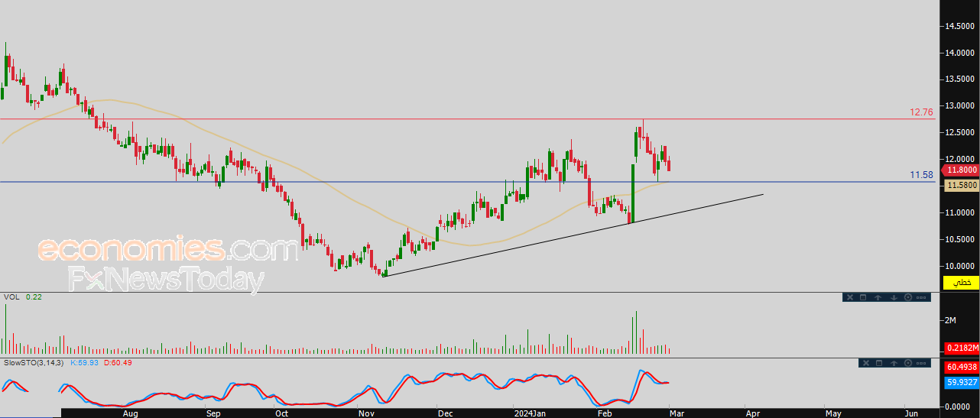The width and height of the screenshot is (980, 418).
Task: Click the 2024Jan label on time axis
Action: click(529, 413)
